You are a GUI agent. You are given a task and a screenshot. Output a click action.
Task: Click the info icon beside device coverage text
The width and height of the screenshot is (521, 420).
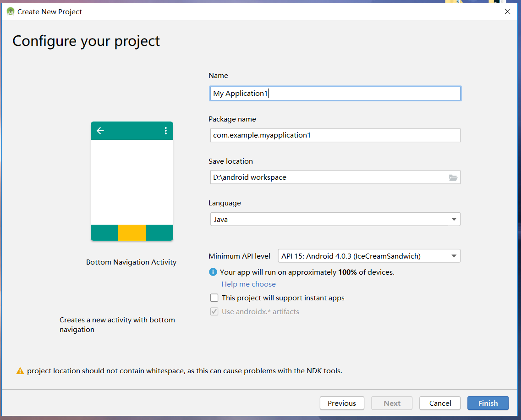[x=213, y=272]
